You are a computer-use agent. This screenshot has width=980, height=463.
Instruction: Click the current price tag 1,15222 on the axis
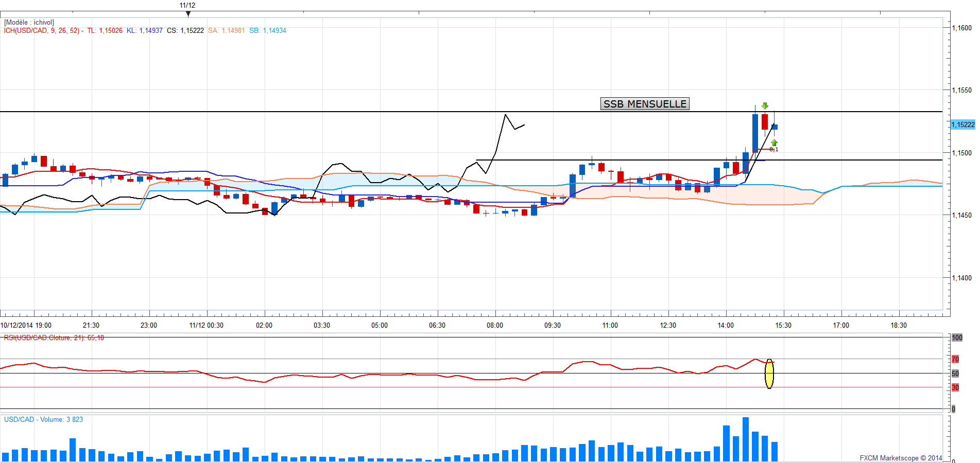(x=963, y=124)
